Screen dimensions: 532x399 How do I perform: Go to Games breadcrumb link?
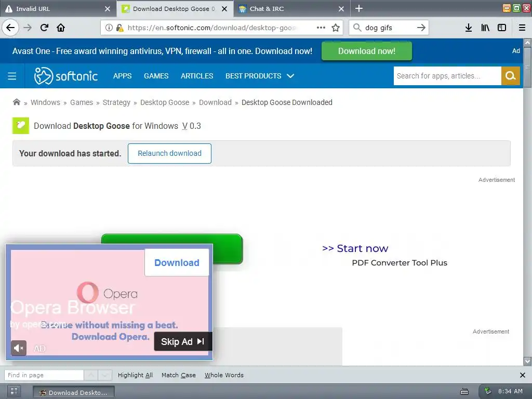pyautogui.click(x=82, y=102)
